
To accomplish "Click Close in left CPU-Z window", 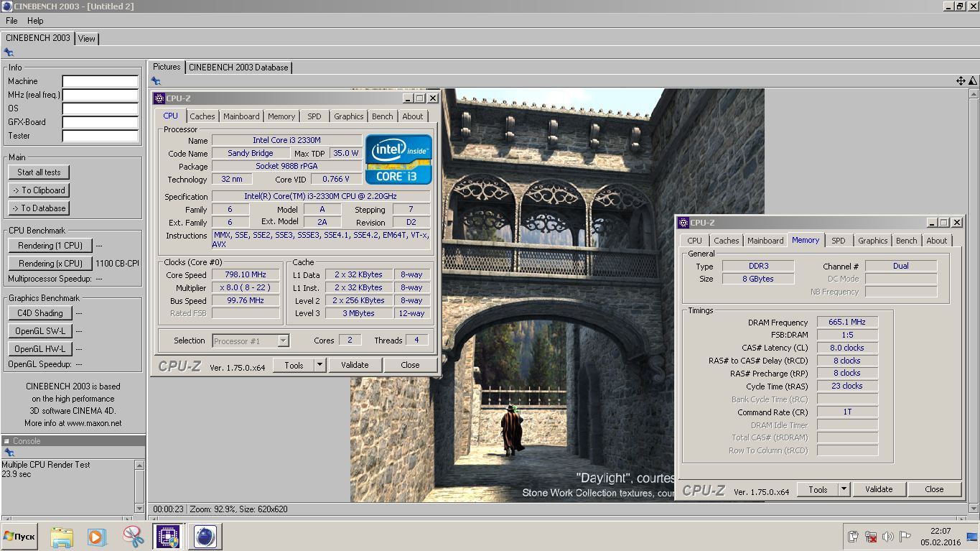I will click(410, 365).
